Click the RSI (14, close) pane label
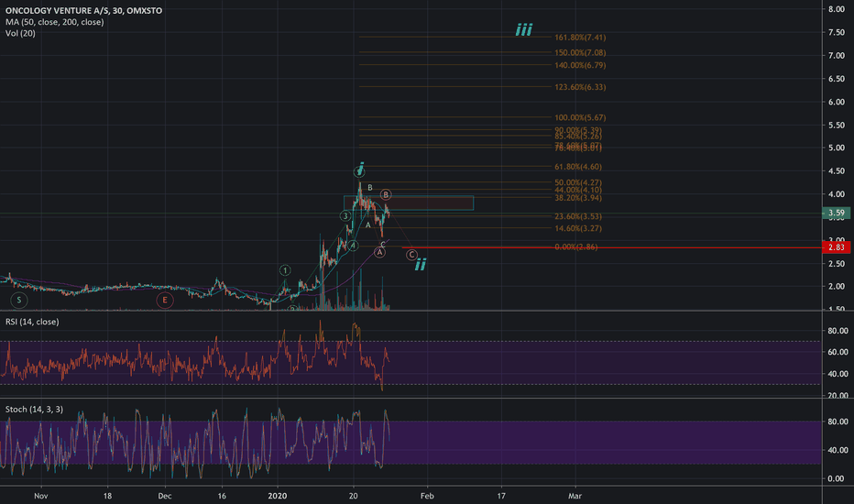This screenshot has width=854, height=504. click(x=32, y=322)
